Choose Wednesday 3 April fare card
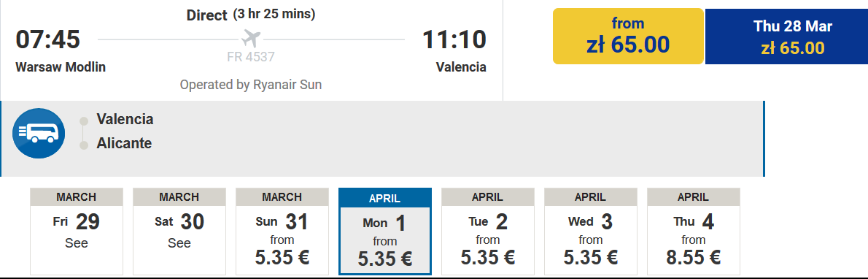The width and height of the screenshot is (868, 279). (x=591, y=232)
